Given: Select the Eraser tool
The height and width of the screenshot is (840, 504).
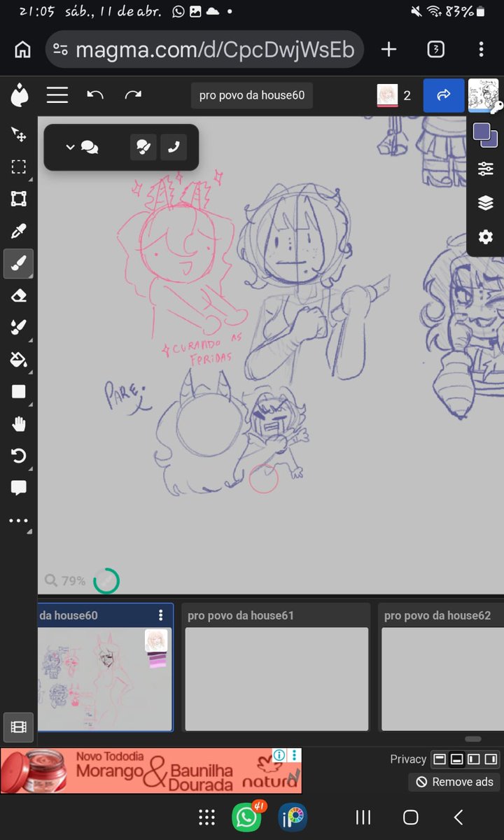Looking at the screenshot, I should [x=19, y=295].
